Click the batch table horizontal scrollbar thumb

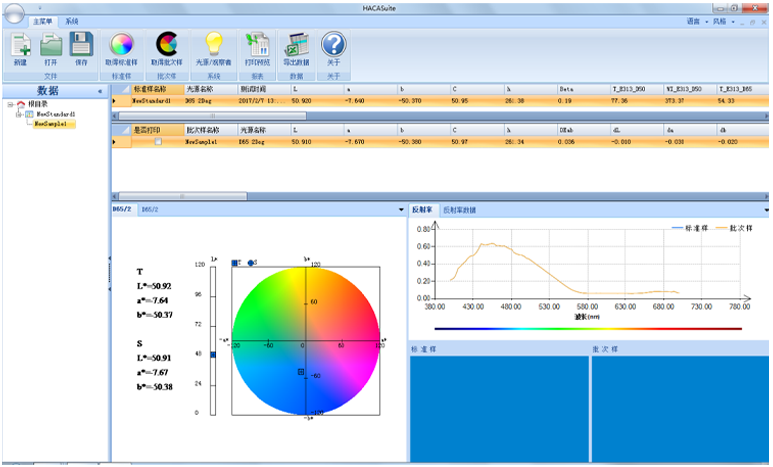(x=183, y=196)
